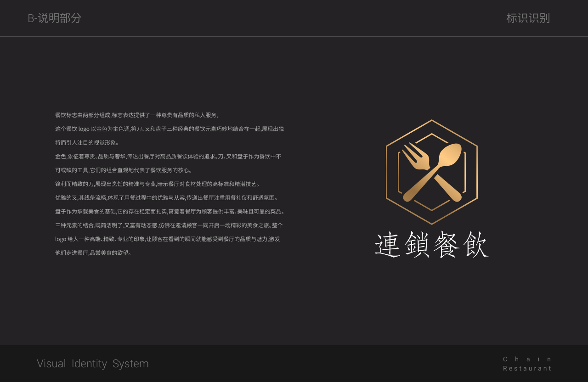Click the hexagonal fork and spoon logo
This screenshot has height=382, width=588.
pyautogui.click(x=432, y=172)
